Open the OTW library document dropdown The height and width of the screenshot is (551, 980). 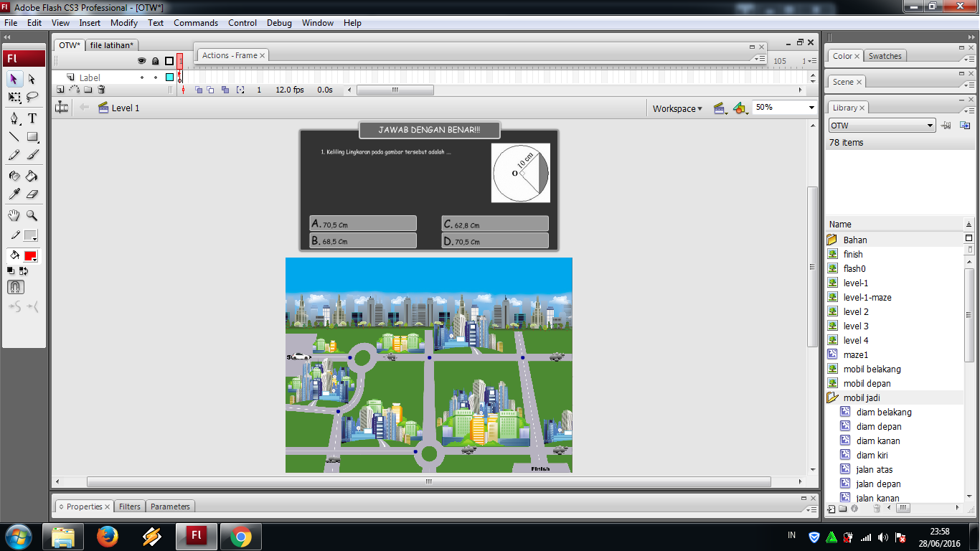(x=882, y=126)
